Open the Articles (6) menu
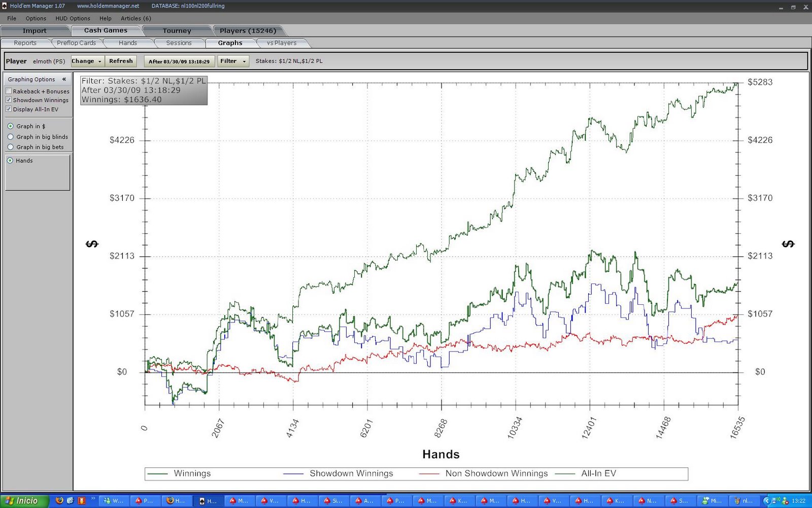Image resolution: width=812 pixels, height=508 pixels. click(x=136, y=18)
